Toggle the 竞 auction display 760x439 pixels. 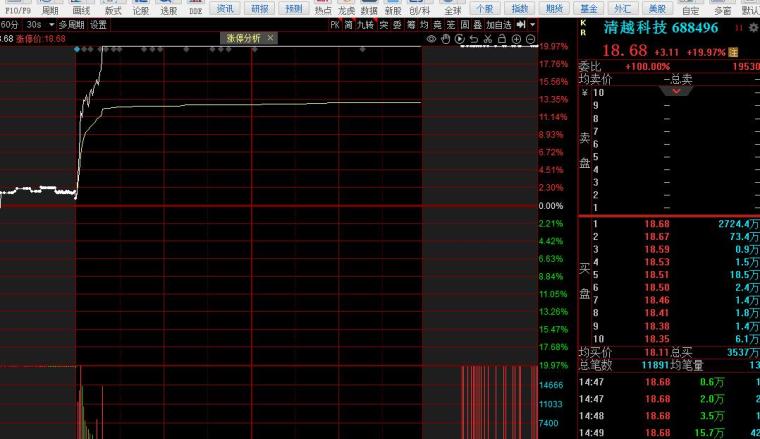pos(438,25)
